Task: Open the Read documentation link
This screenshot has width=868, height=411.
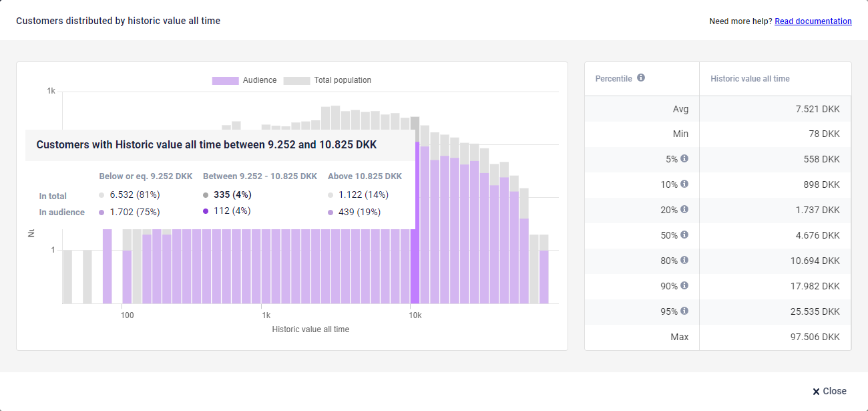Action: click(x=813, y=21)
